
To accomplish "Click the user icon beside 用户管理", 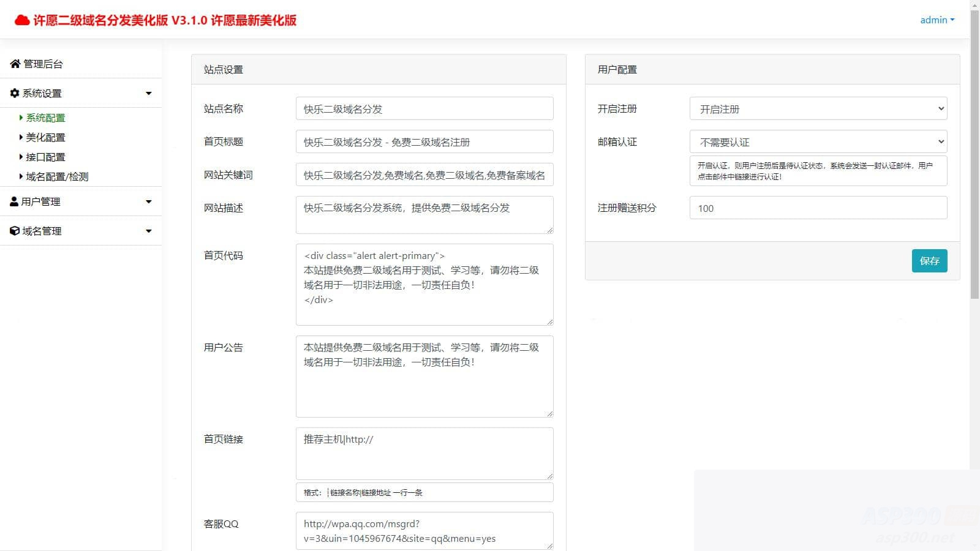I will 14,201.
